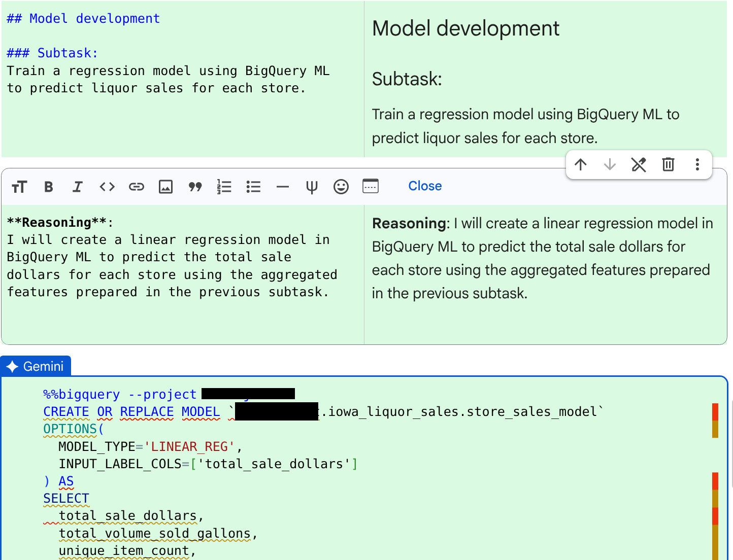Insert an image into the text cell
This screenshot has height=560, width=733.
point(166,187)
